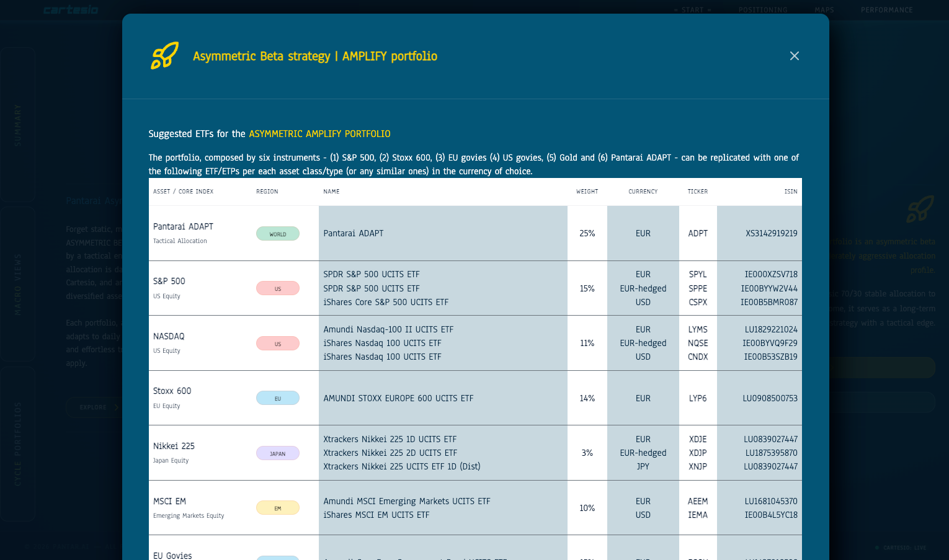Click ISIN LU1875395870
The width and height of the screenshot is (949, 560).
click(x=772, y=453)
